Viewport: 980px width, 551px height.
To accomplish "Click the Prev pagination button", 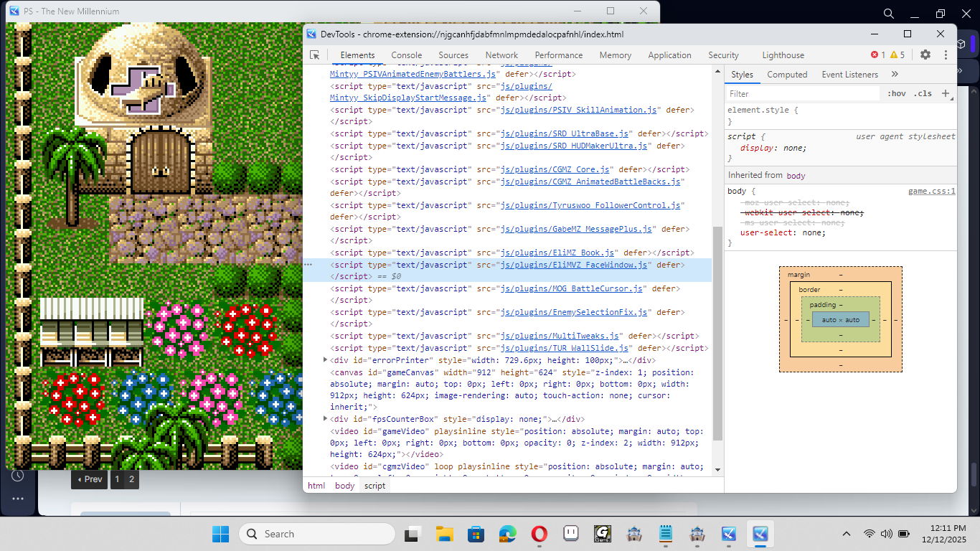I will coord(90,479).
